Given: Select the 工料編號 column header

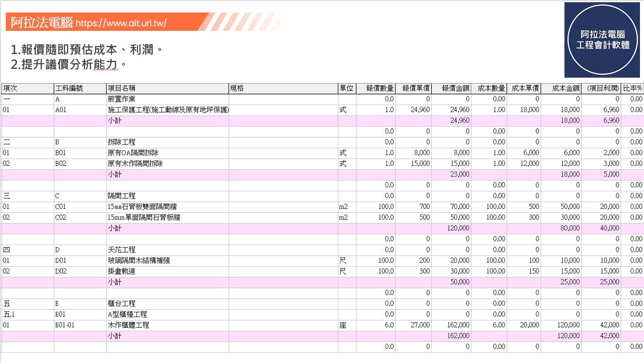Looking at the screenshot, I should [x=80, y=89].
